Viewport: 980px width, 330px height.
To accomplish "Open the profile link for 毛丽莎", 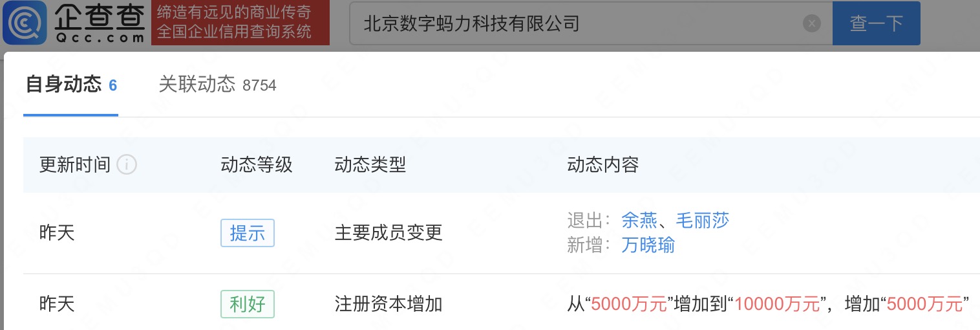I will tap(702, 220).
